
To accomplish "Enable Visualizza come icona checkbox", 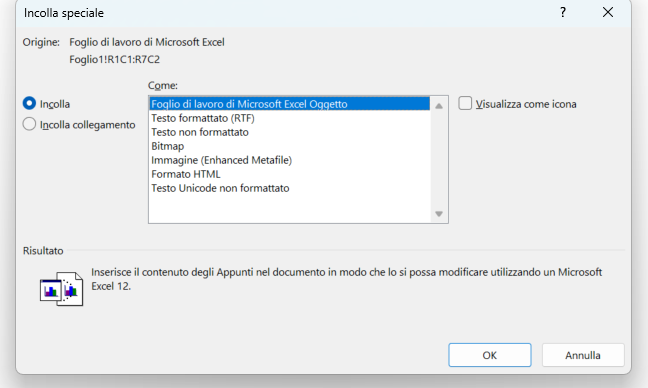I will [465, 103].
